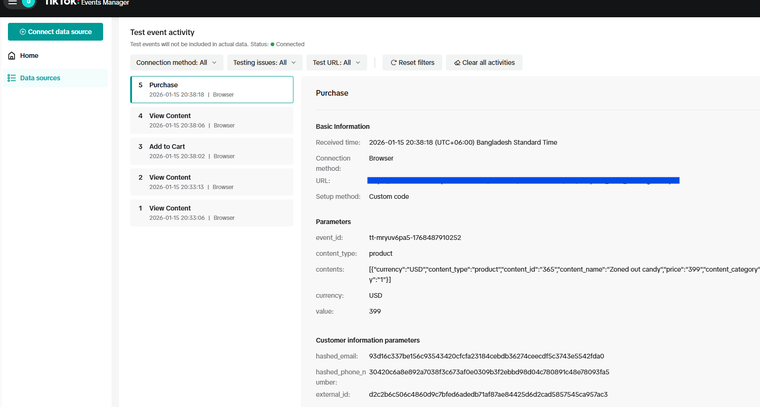Select event 2 View Content entry
This screenshot has width=760, height=407.
point(212,182)
